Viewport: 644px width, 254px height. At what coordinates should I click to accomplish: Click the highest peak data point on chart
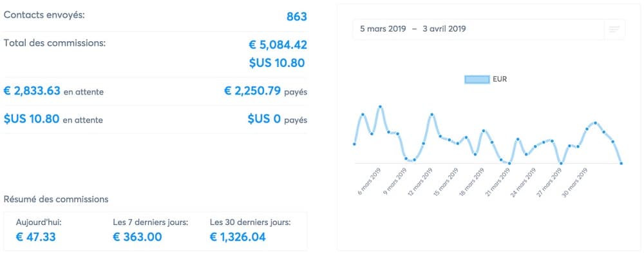381,107
